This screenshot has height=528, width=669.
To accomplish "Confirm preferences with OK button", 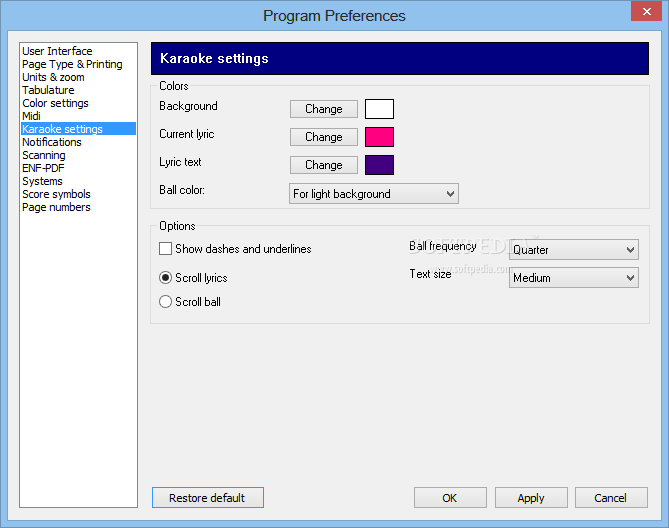I will tap(450, 498).
